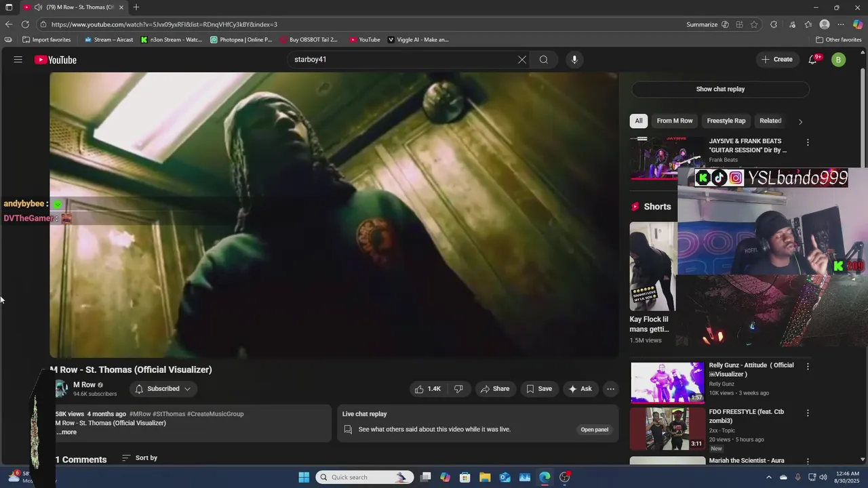Go to the YouTube home logo
Image resolution: width=868 pixels, height=488 pixels.
point(56,60)
